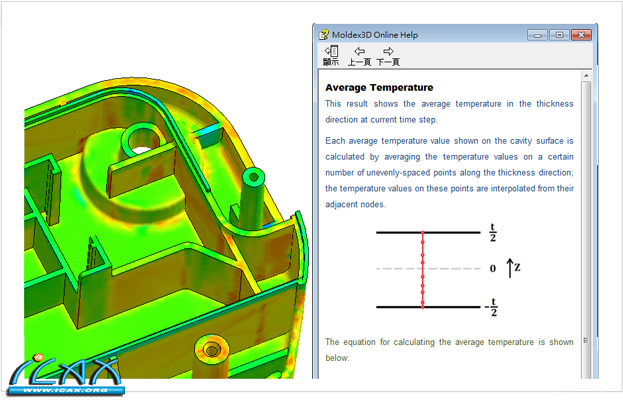623x402 pixels.
Task: Click the Show (顯示) navigation pane icon
Action: pyautogui.click(x=331, y=54)
